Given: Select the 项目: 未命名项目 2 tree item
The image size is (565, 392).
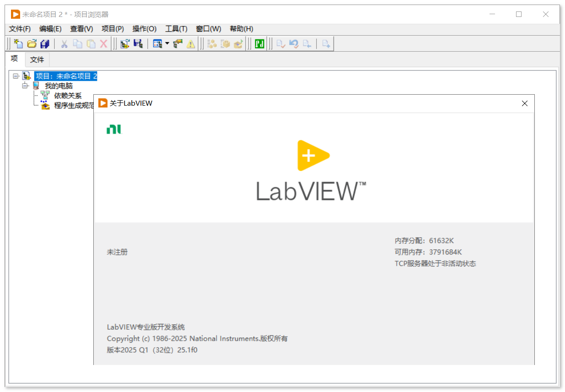Looking at the screenshot, I should pyautogui.click(x=66, y=76).
